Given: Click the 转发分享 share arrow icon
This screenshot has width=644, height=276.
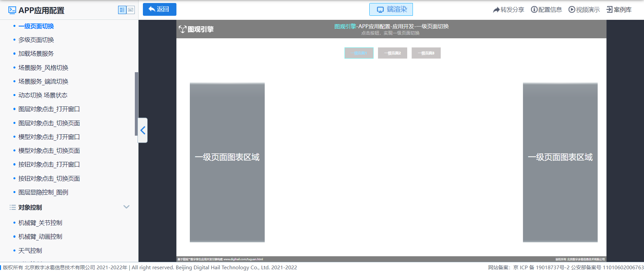Looking at the screenshot, I should 496,10.
